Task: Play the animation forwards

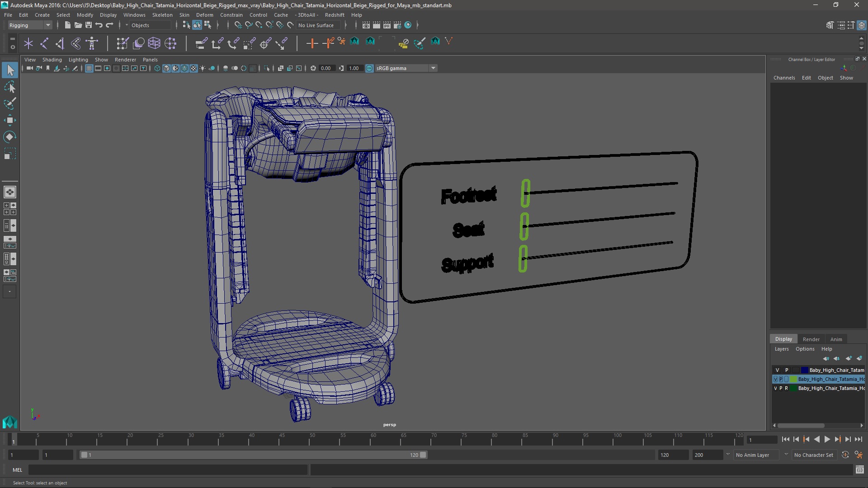Action: point(827,439)
